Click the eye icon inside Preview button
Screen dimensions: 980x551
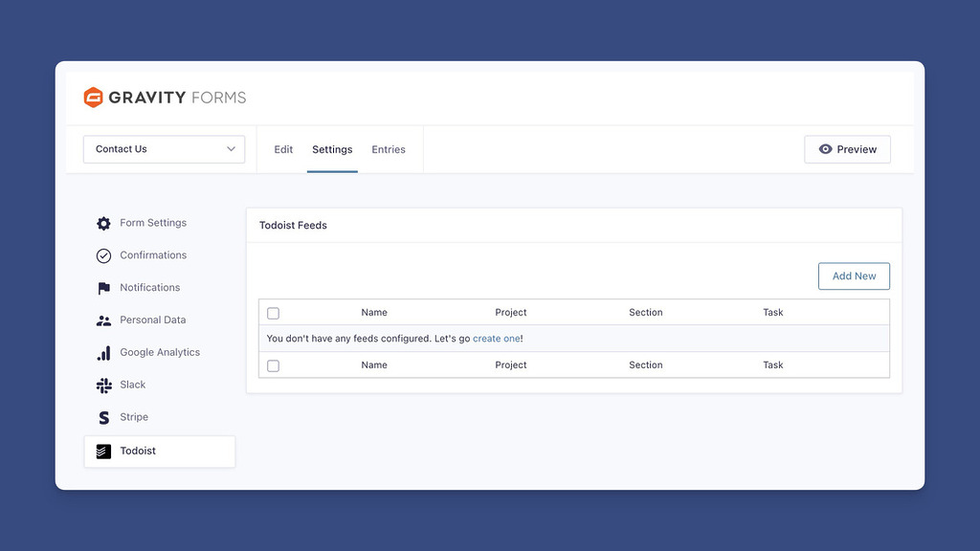(x=825, y=149)
